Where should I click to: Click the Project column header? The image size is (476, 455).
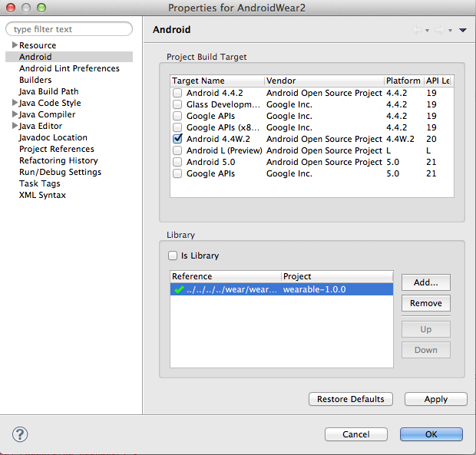pyautogui.click(x=337, y=276)
